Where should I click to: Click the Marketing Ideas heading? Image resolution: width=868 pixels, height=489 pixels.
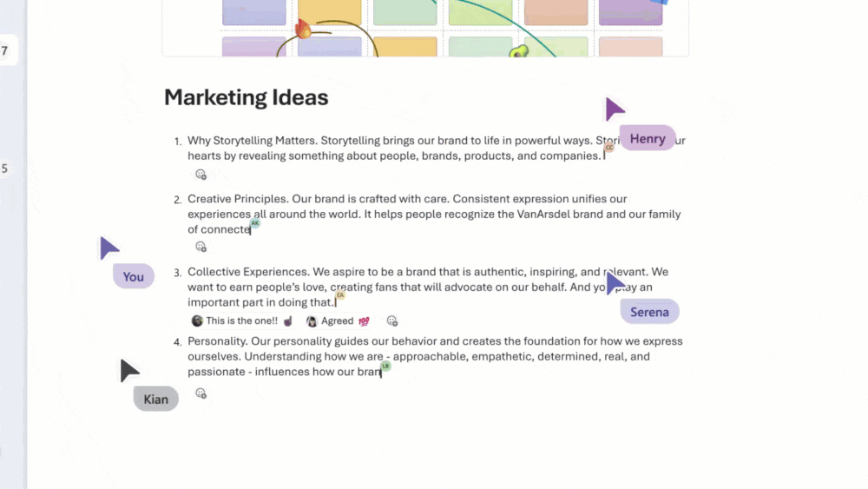[247, 97]
